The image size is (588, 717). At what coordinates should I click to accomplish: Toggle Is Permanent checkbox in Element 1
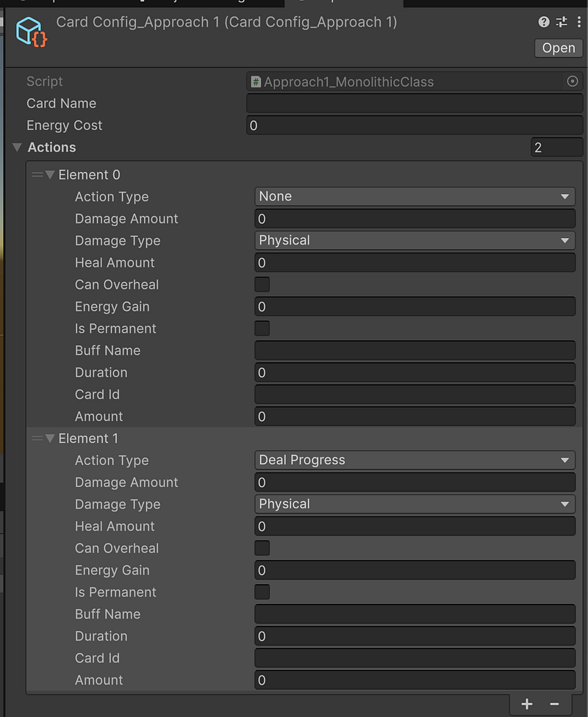[262, 591]
